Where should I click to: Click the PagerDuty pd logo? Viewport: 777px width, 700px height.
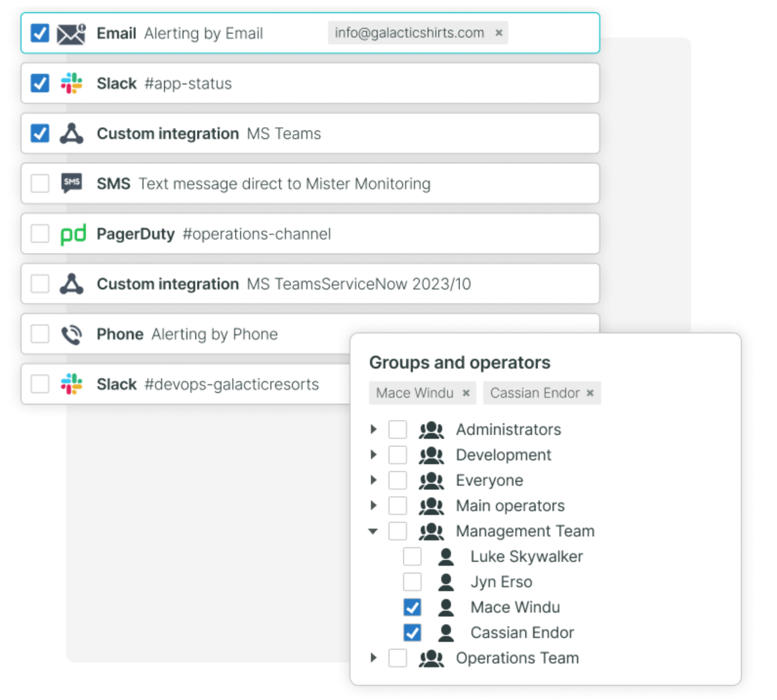click(73, 234)
